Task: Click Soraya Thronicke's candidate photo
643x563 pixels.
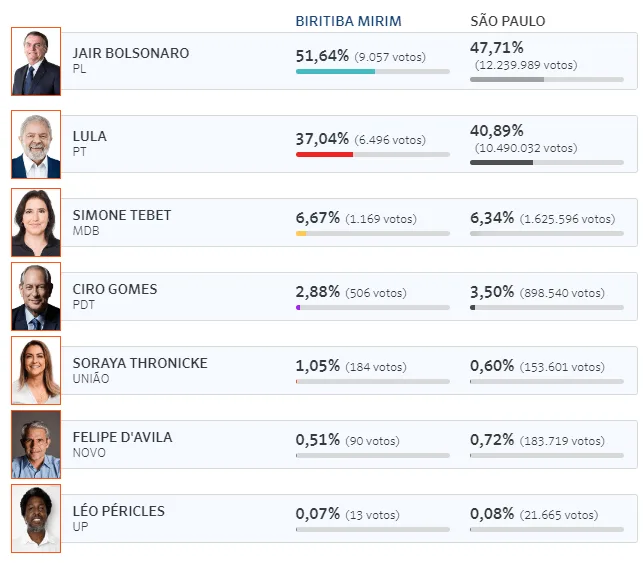Action: pyautogui.click(x=36, y=370)
